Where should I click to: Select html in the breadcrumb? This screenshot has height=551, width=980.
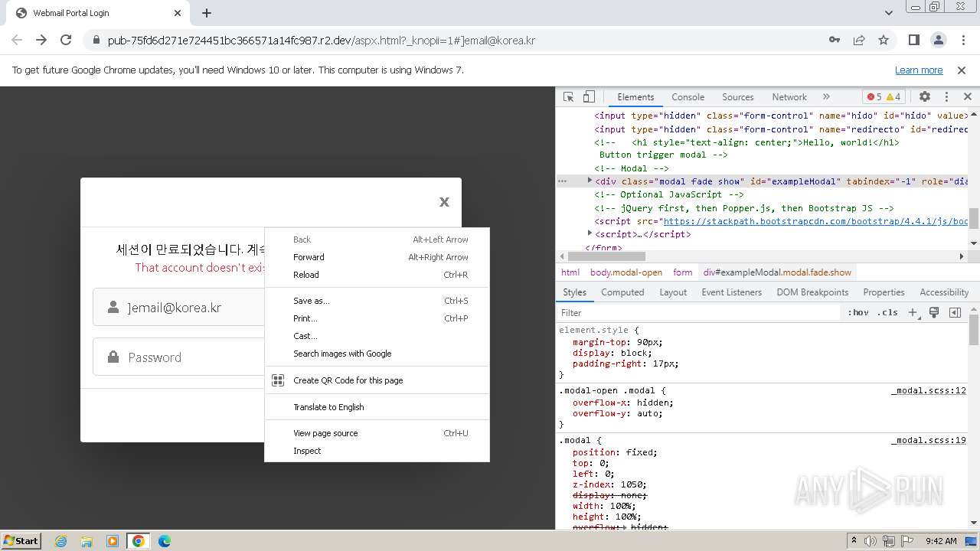pos(570,272)
